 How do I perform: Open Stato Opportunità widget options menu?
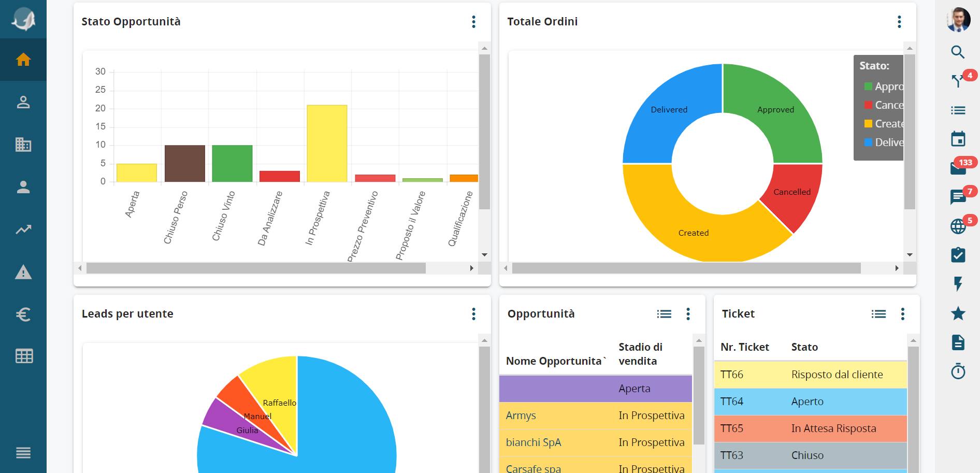[x=473, y=22]
